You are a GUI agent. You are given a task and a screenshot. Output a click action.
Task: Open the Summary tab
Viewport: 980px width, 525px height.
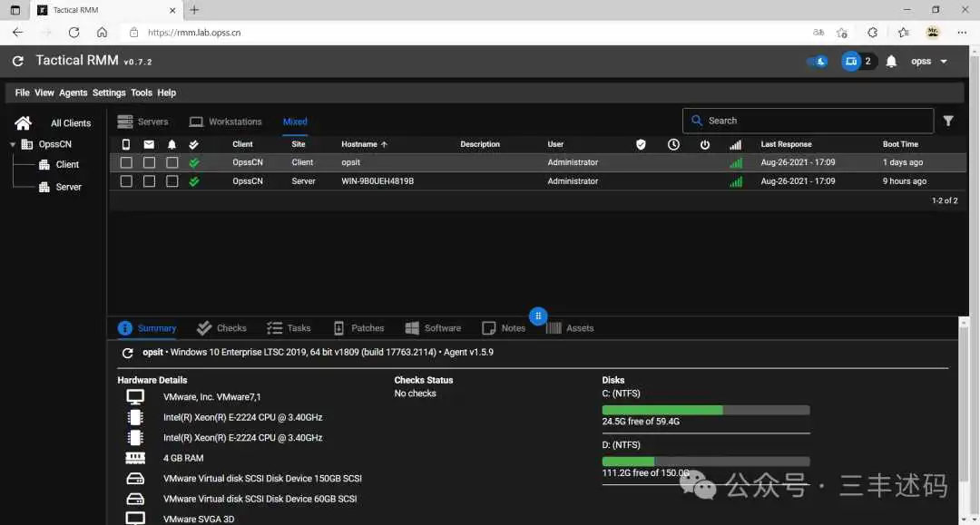[147, 328]
